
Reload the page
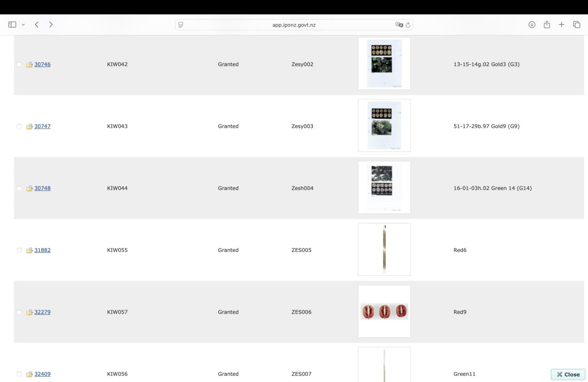click(x=408, y=25)
